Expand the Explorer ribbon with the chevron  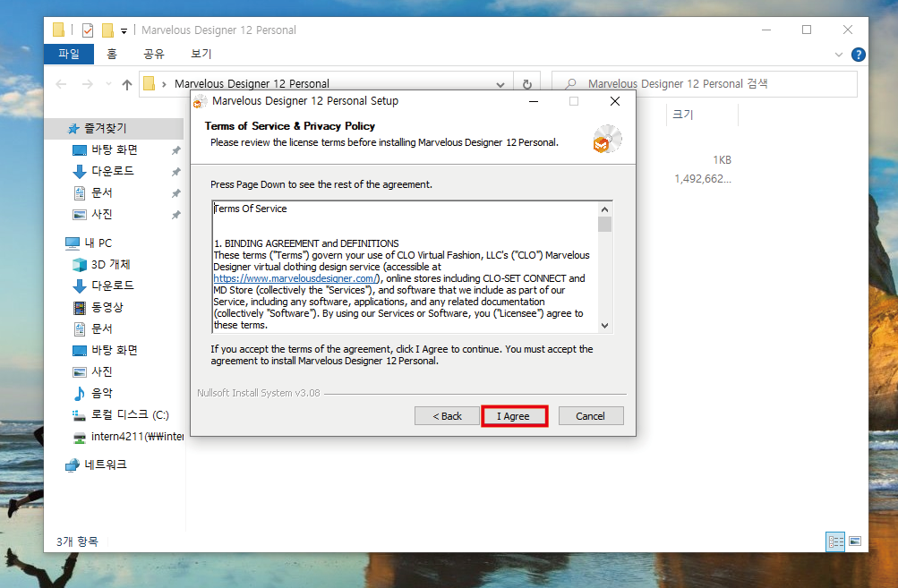point(838,55)
